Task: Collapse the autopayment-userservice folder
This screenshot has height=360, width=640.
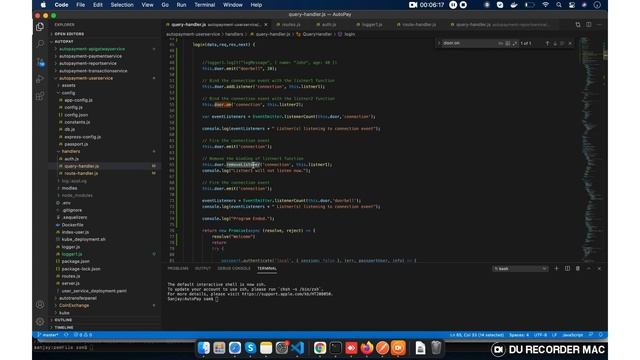Action: coord(86,78)
